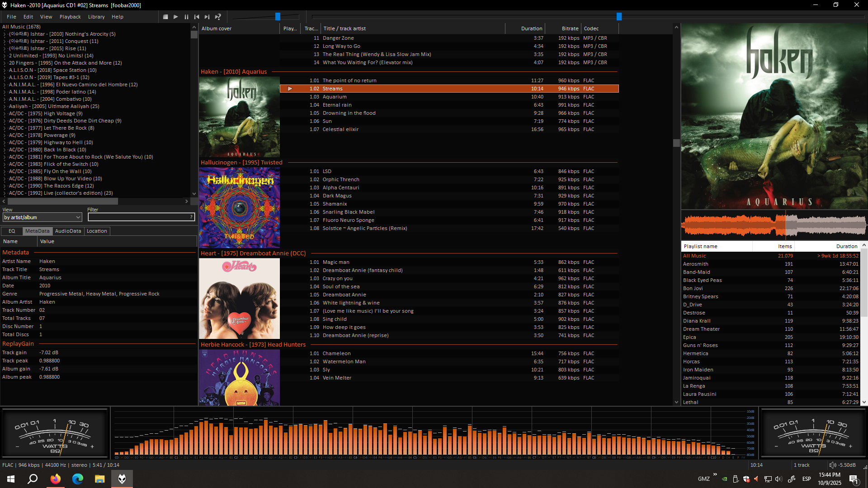Expand the Aaliyah Ultimate Aaliyah tree node
868x488 pixels.
click(x=5, y=107)
